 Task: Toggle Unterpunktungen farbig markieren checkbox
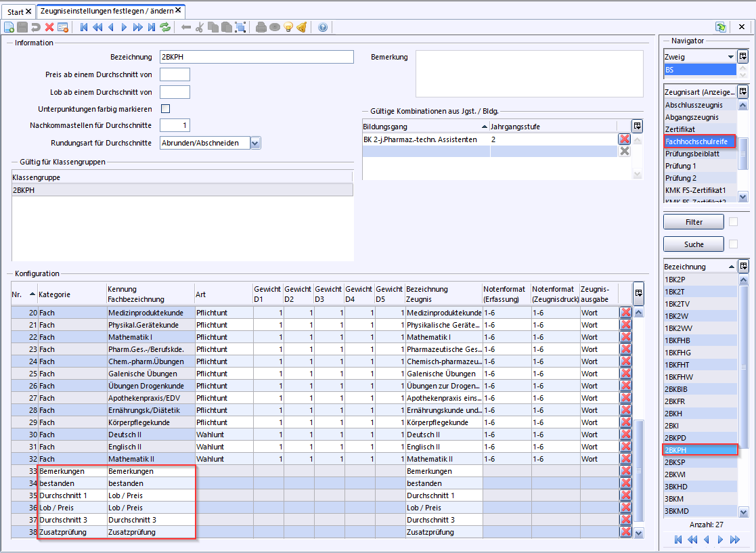point(165,108)
